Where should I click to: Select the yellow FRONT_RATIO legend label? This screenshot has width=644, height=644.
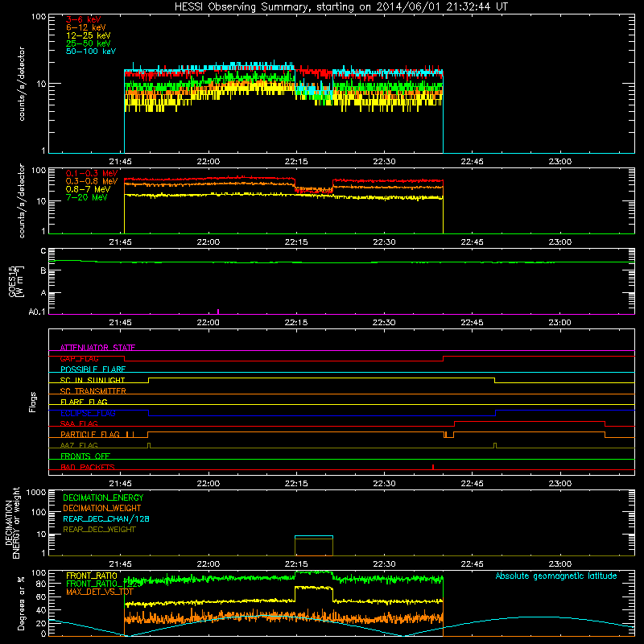[92, 576]
